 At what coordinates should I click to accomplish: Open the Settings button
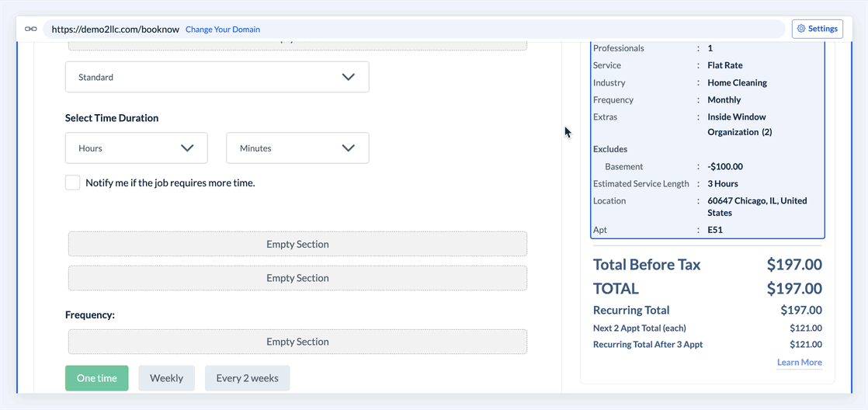pos(818,29)
